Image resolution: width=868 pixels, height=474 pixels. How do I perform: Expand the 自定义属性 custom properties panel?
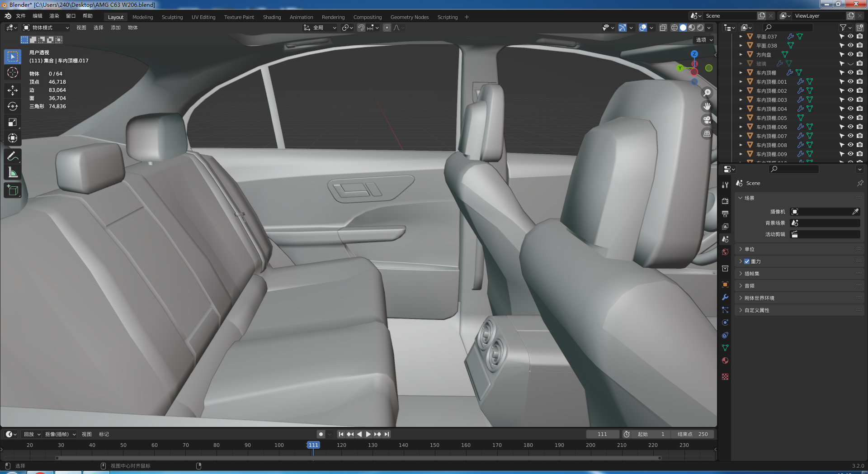(799, 310)
